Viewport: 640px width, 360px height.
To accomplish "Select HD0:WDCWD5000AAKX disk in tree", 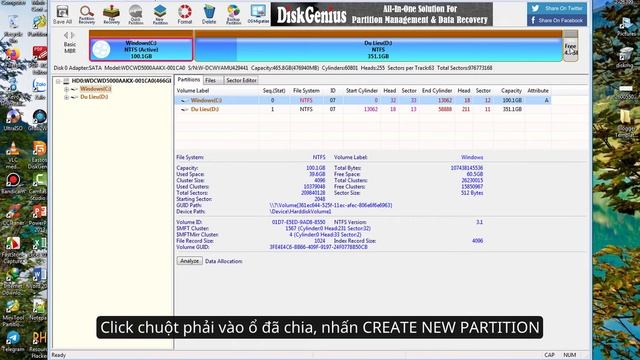I will (121, 81).
